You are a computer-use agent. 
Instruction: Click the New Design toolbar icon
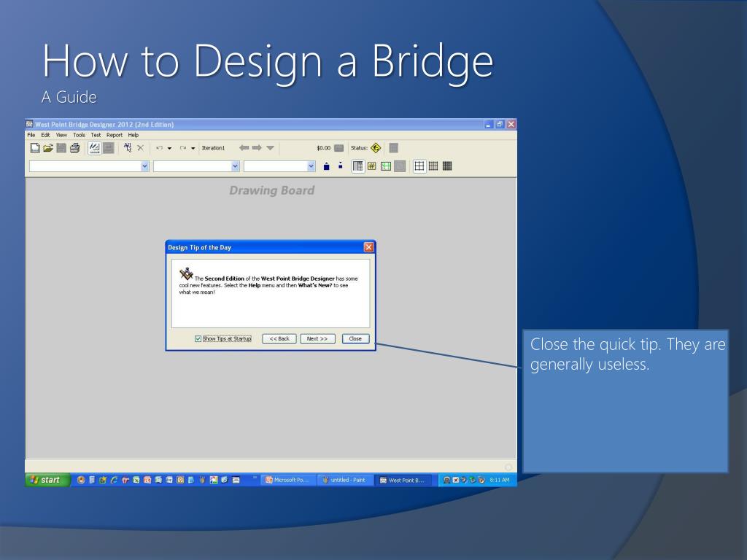pyautogui.click(x=35, y=148)
